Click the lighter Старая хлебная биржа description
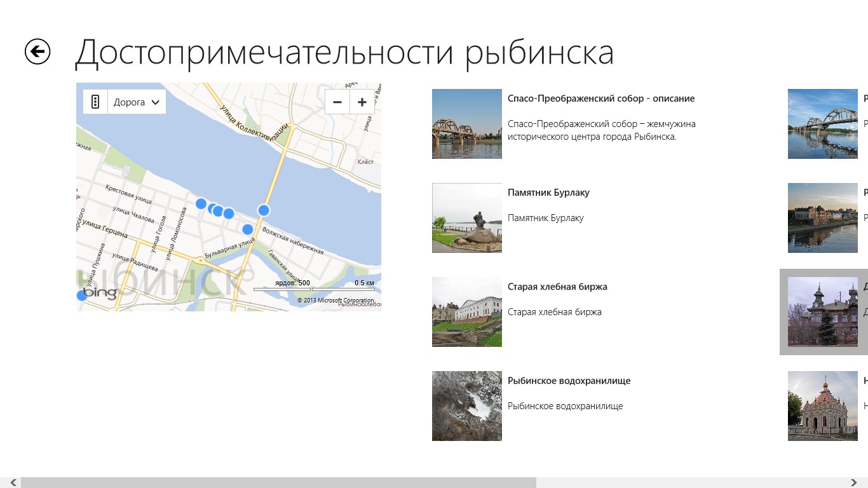The width and height of the screenshot is (868, 488). [554, 312]
